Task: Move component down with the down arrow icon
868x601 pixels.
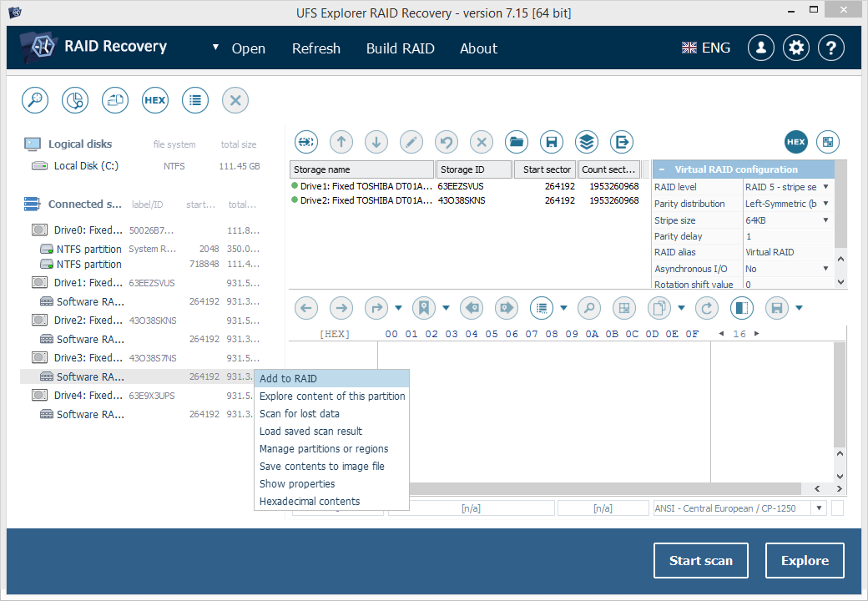Action: [376, 142]
